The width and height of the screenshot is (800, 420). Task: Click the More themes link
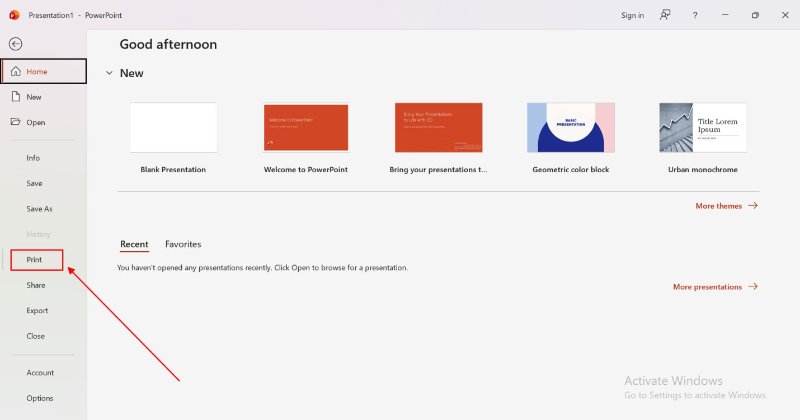pos(726,205)
